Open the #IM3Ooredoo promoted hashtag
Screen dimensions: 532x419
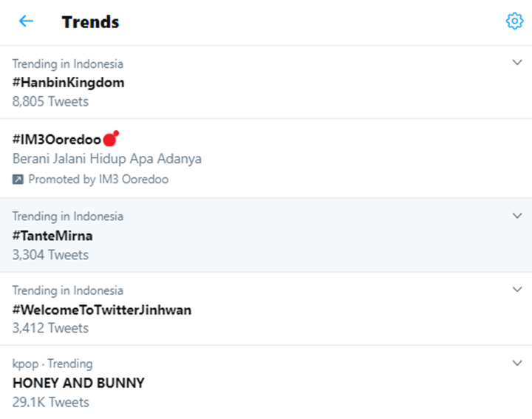pos(57,139)
